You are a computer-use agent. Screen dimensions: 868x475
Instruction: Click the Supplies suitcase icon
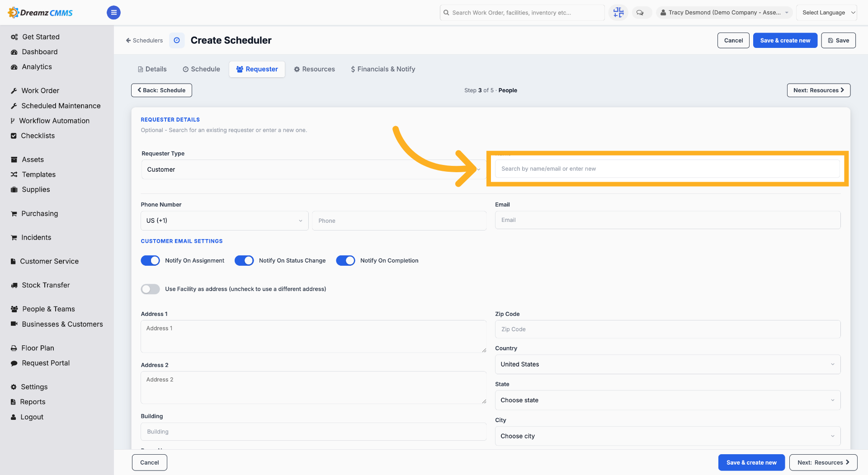pyautogui.click(x=14, y=189)
